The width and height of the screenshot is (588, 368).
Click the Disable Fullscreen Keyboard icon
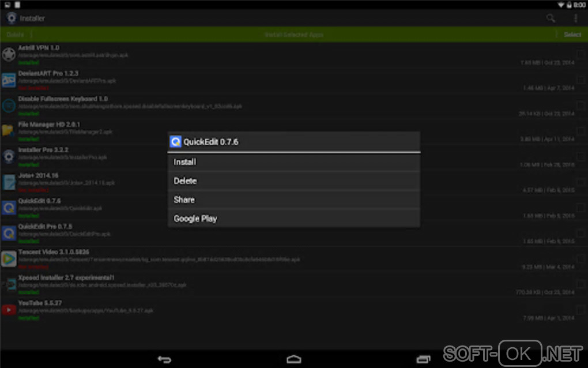pos(9,106)
